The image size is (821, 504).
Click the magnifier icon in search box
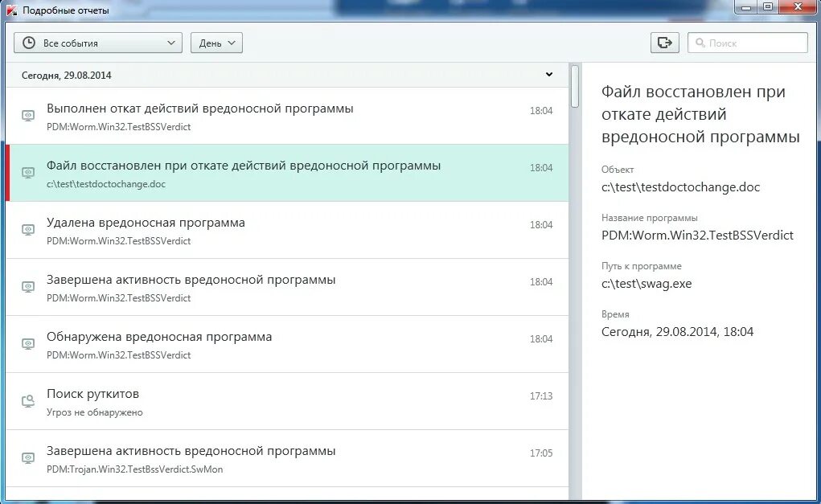click(x=700, y=43)
